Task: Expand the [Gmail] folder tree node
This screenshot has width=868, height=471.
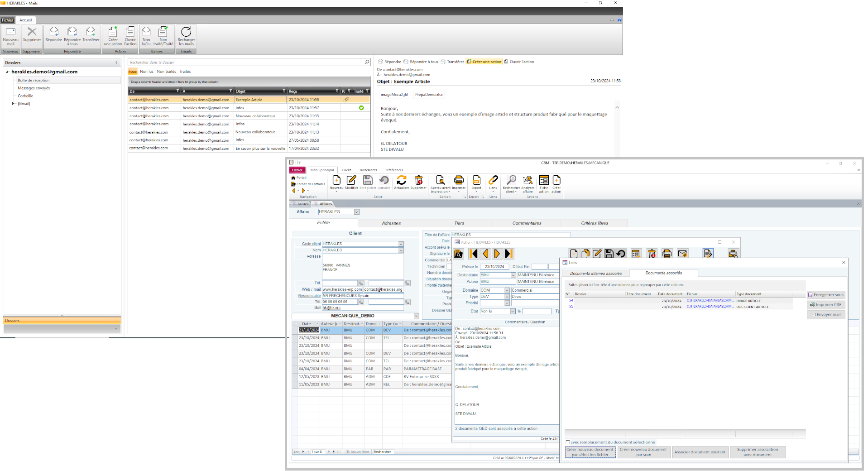Action: click(13, 104)
